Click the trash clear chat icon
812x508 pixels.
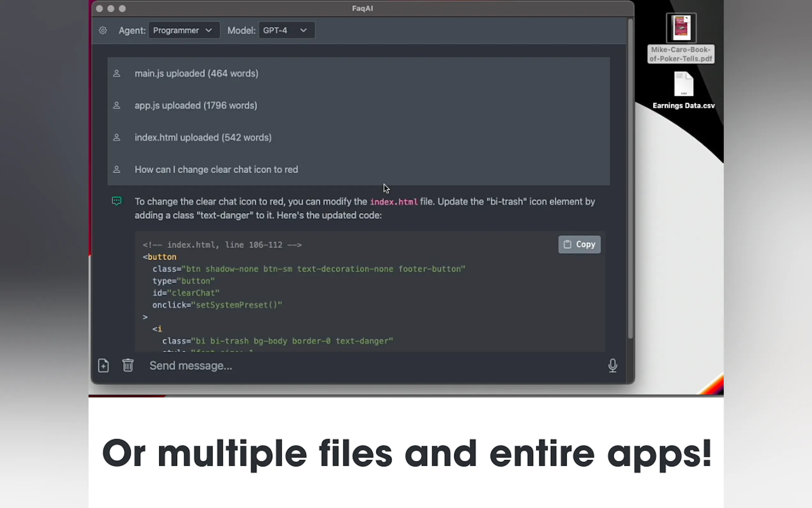[x=128, y=365]
